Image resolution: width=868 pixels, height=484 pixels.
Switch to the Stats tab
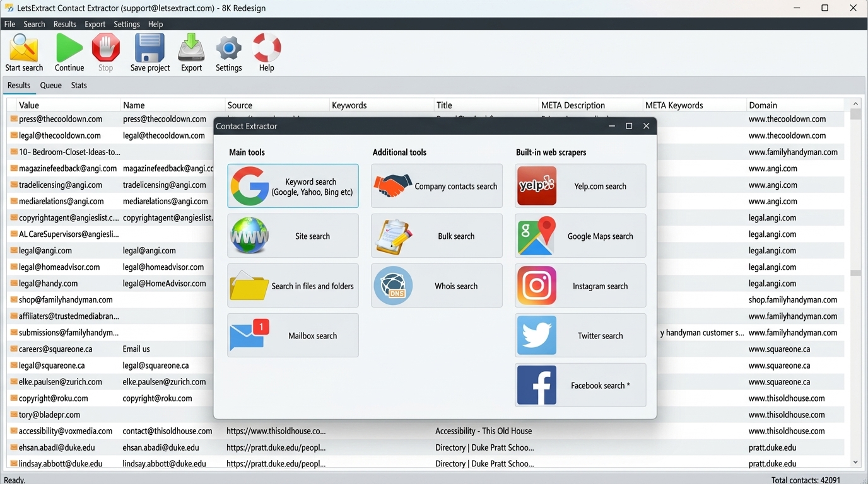click(79, 85)
